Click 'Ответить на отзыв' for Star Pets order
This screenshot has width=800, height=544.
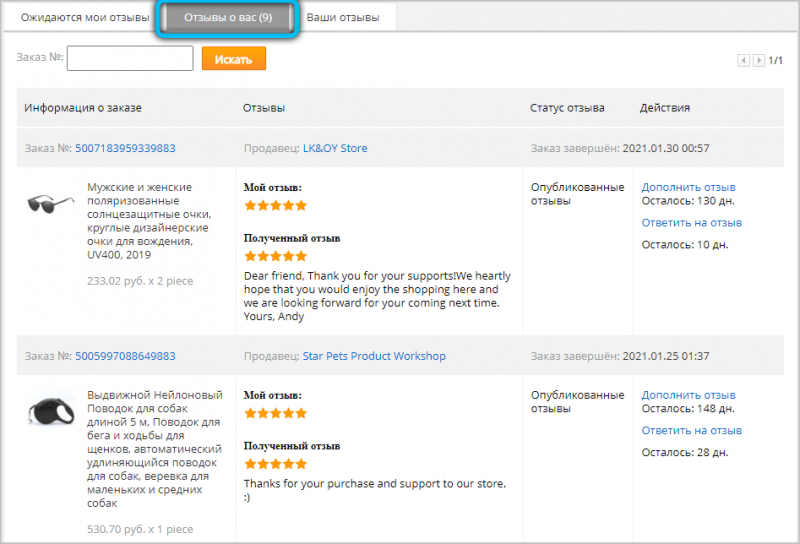click(x=692, y=430)
